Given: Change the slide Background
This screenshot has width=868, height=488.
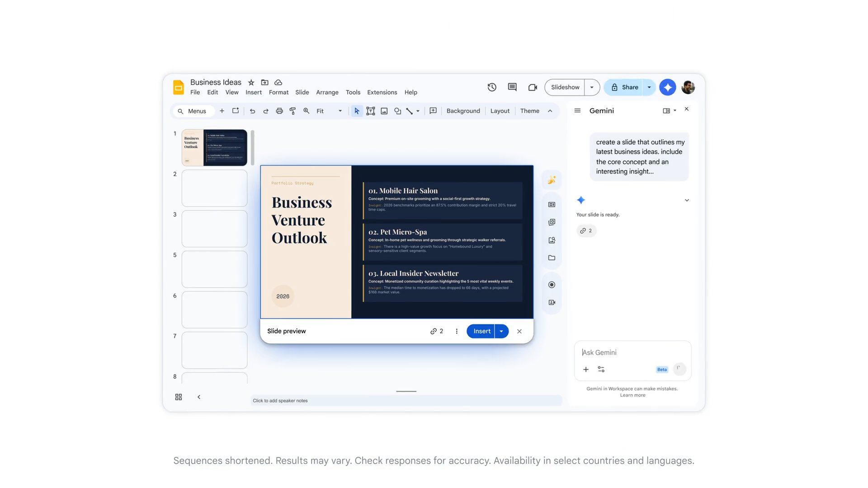Looking at the screenshot, I should click(463, 111).
